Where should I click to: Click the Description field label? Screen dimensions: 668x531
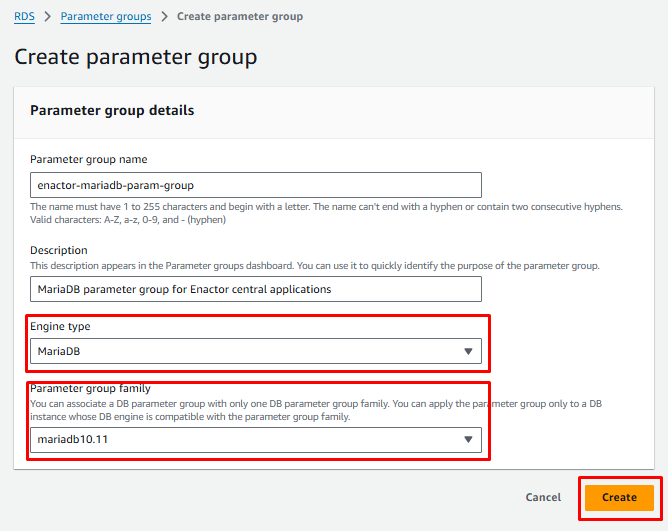[59, 250]
